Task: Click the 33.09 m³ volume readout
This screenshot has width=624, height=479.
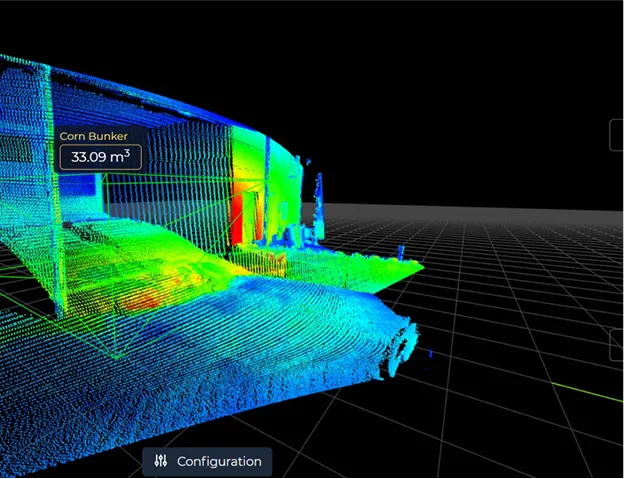Action: (100, 157)
